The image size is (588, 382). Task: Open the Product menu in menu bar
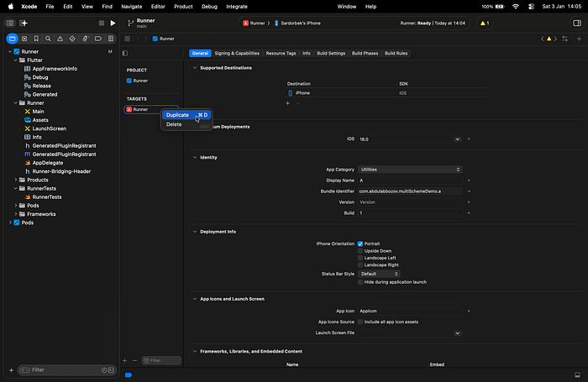click(183, 7)
